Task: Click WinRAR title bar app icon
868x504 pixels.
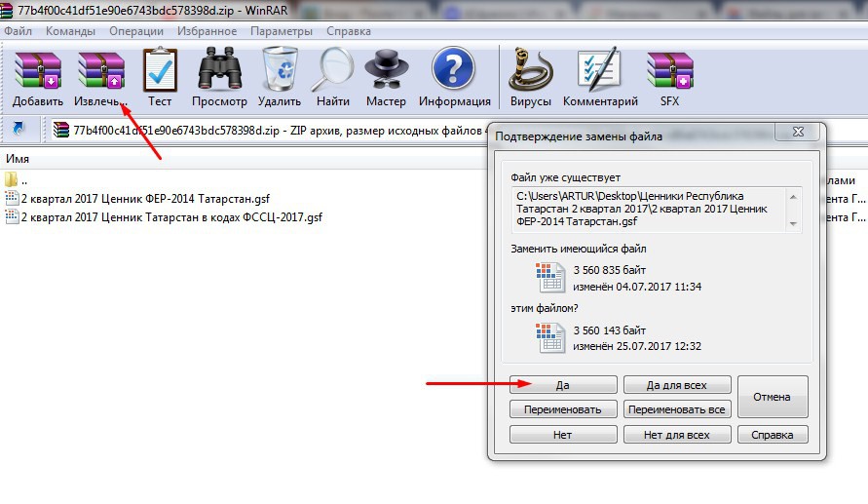Action: pyautogui.click(x=6, y=10)
